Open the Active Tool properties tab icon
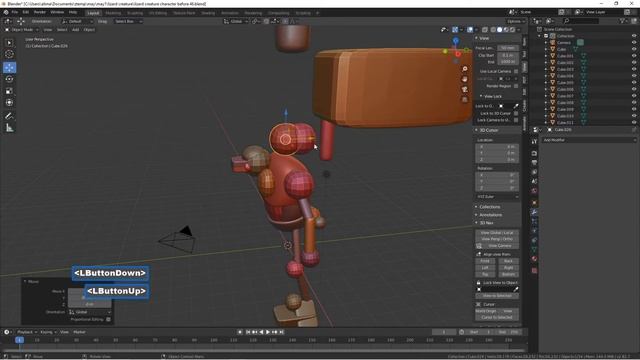The height and width of the screenshot is (360, 640). (534, 142)
